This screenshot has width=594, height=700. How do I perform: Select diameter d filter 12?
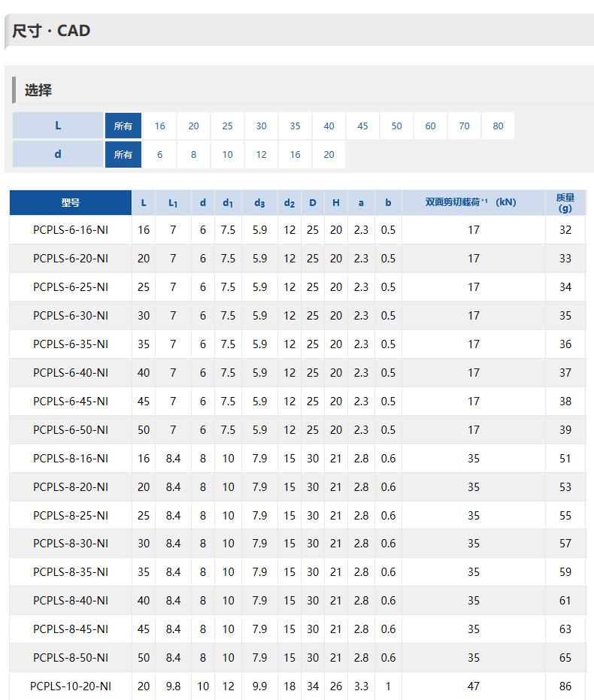tap(261, 155)
